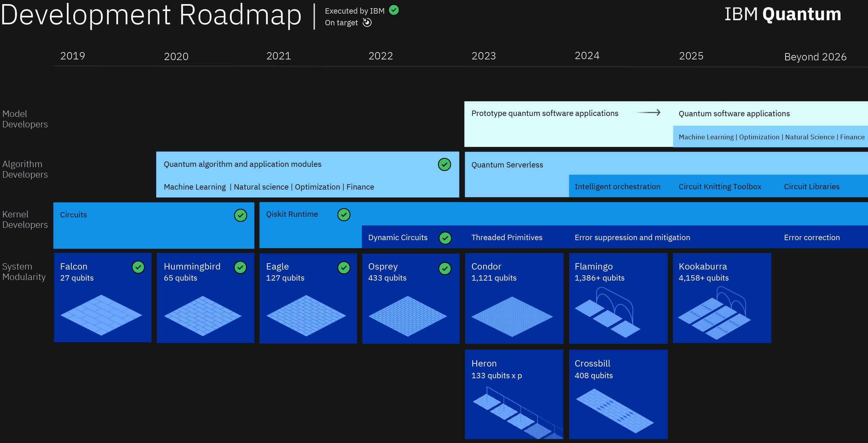The height and width of the screenshot is (443, 868).
Task: Click the arrow after Prototype quantum software applications
Action: pos(648,113)
